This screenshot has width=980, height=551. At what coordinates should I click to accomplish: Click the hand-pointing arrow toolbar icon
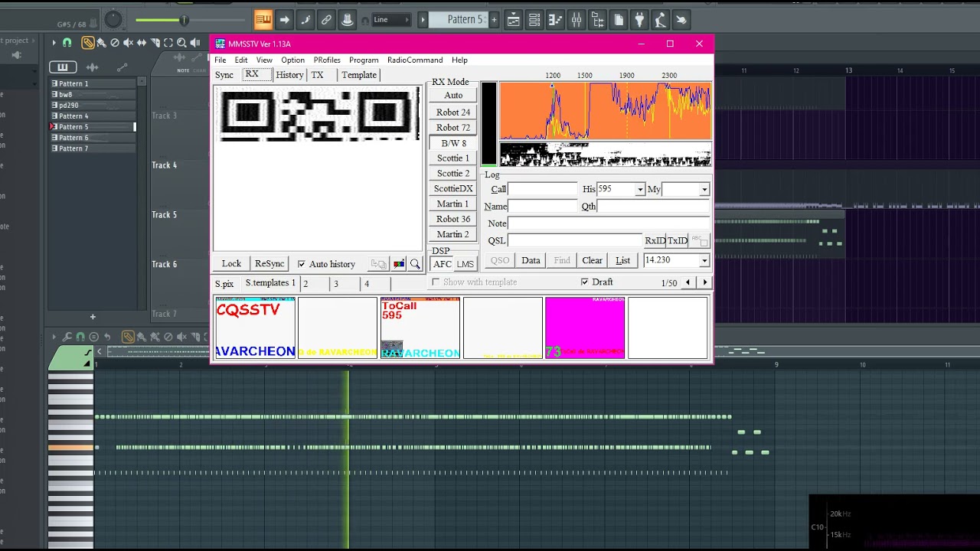(681, 20)
